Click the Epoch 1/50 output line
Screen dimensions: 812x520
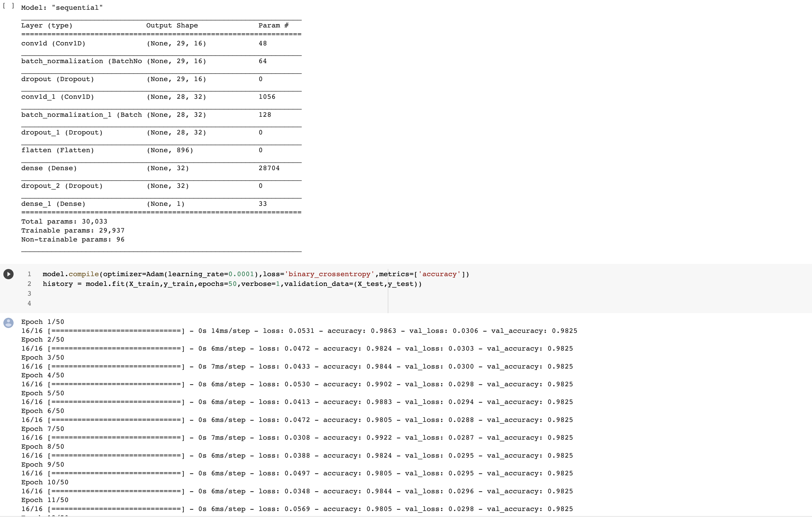[x=43, y=321]
